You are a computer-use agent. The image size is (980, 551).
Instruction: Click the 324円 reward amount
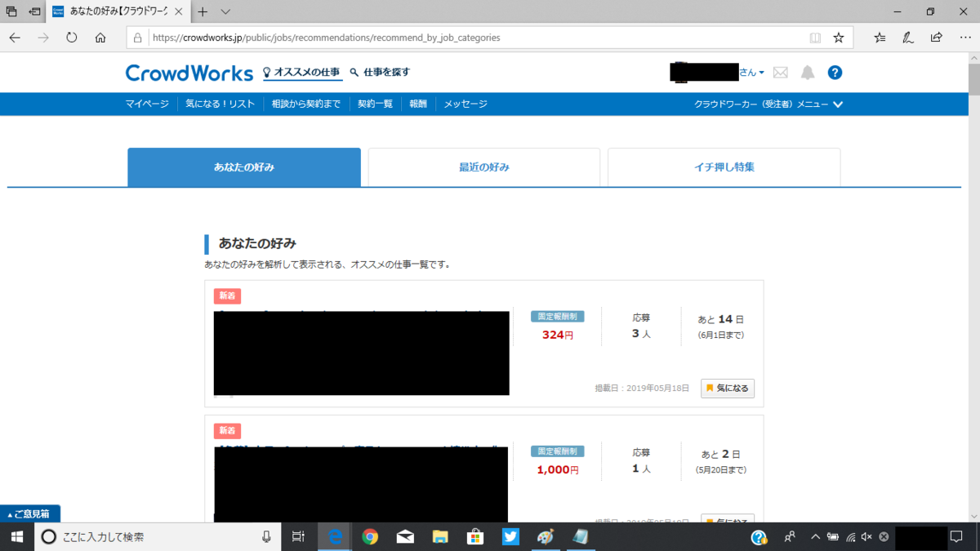tap(558, 335)
